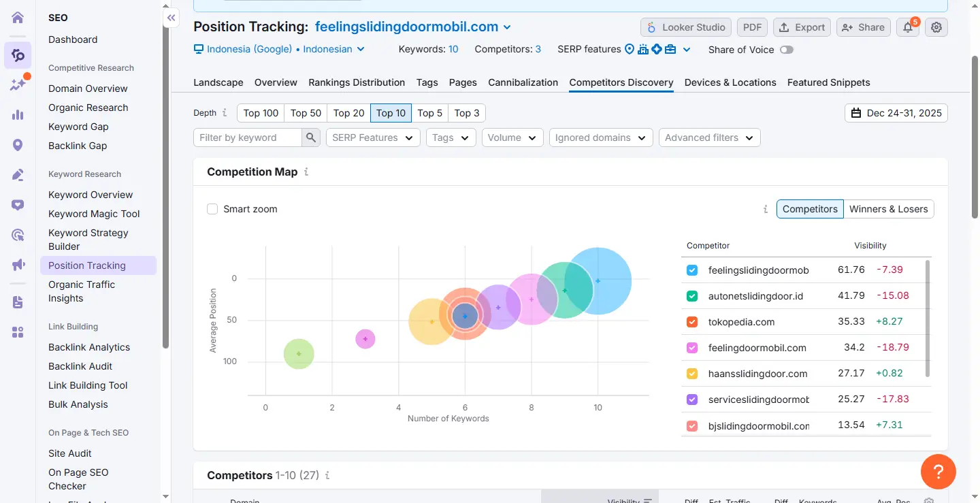This screenshot has height=503, width=980.
Task: Open the orange help question mark bubble
Action: coord(938,472)
